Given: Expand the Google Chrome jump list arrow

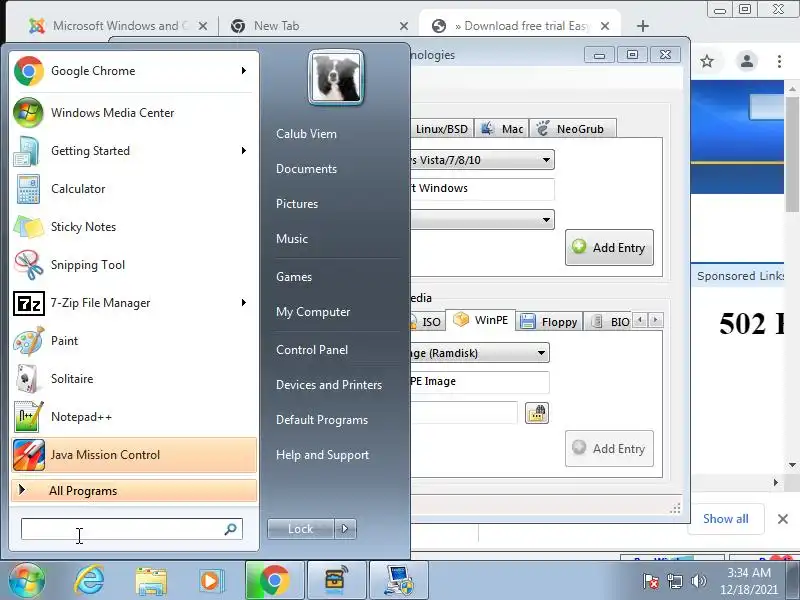Looking at the screenshot, I should pos(244,71).
